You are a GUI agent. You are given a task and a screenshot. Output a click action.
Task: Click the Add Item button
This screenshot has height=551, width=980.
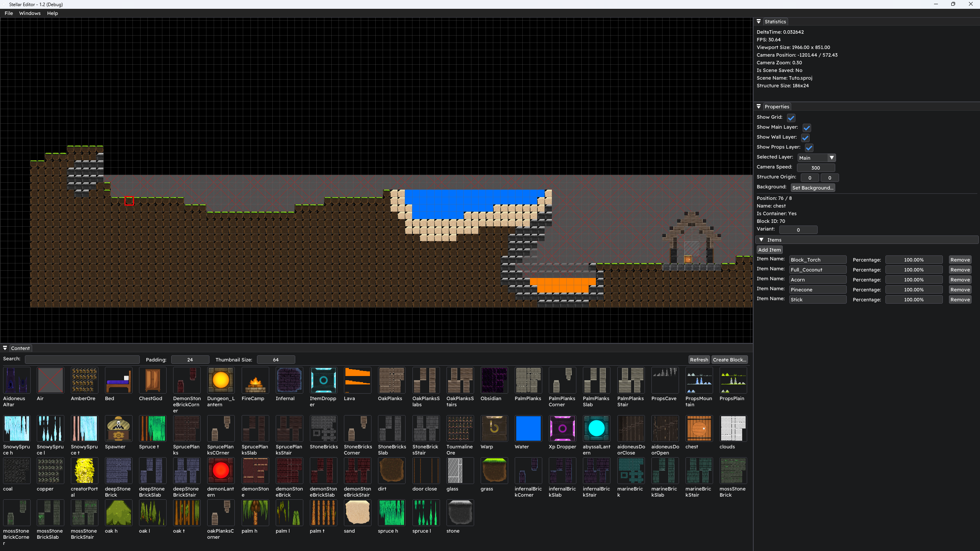[x=769, y=250]
